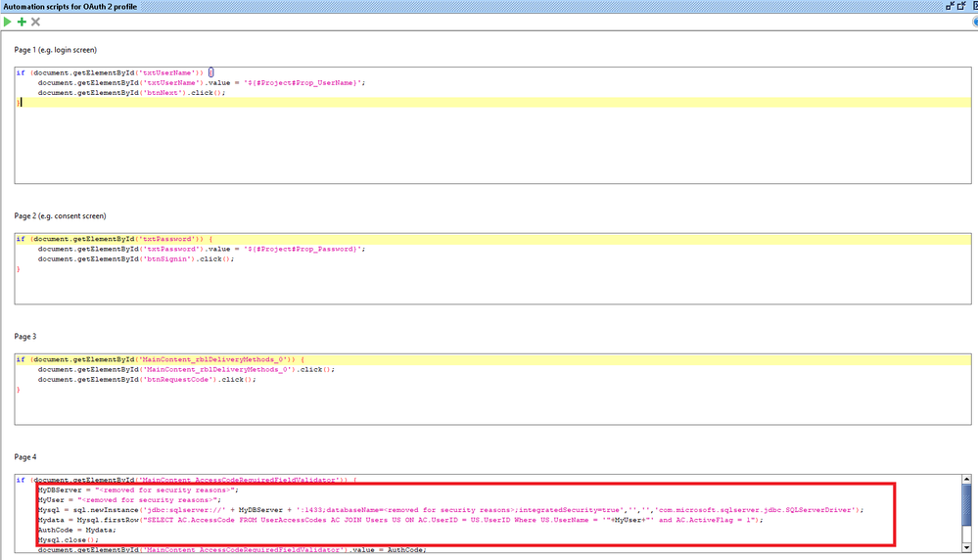978x560 pixels.
Task: Click the Page 4 scrollbar thumb
Action: tap(965, 506)
